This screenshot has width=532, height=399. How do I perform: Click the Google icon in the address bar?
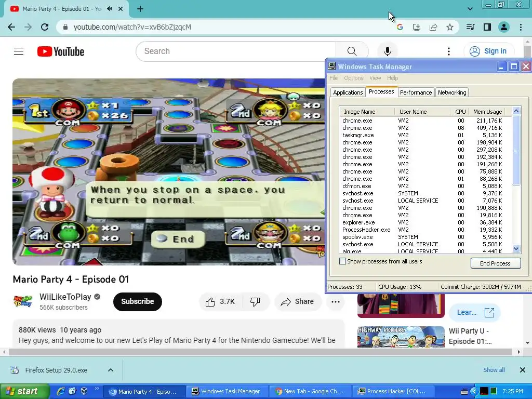[400, 27]
